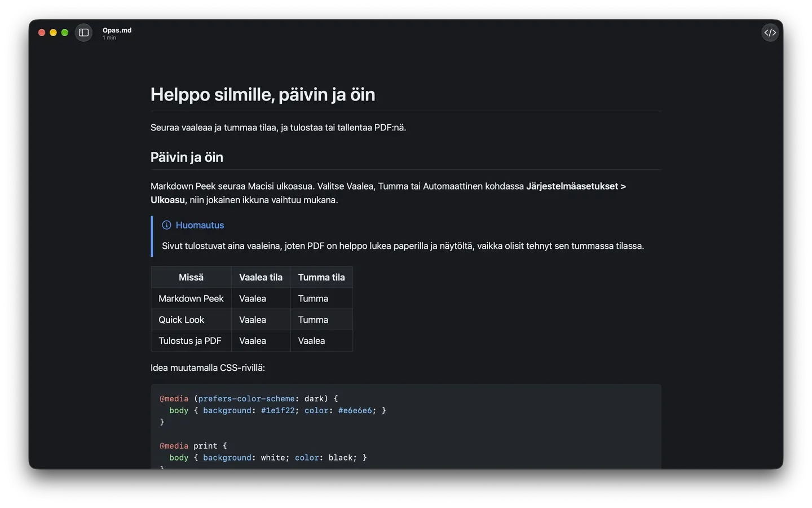The image size is (812, 508).
Task: Click 'prefers-color-scheme' in the code block
Action: pos(246,398)
